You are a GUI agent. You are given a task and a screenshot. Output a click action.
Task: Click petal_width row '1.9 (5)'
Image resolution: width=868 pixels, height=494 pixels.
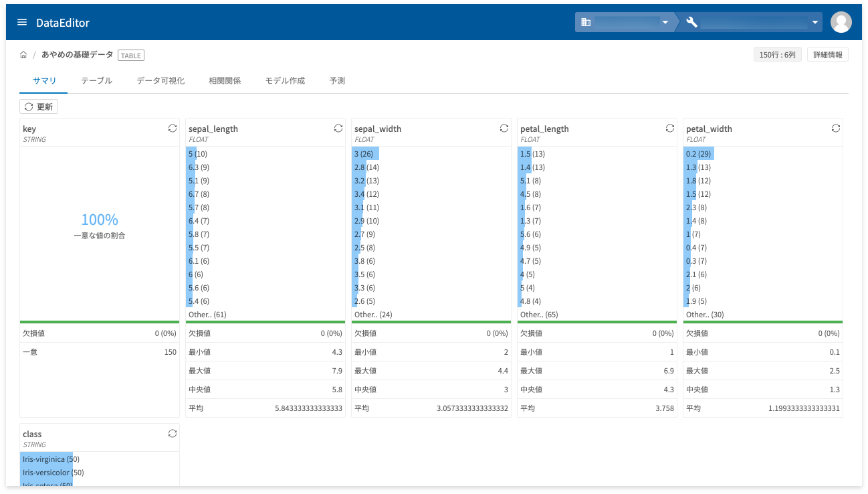762,301
